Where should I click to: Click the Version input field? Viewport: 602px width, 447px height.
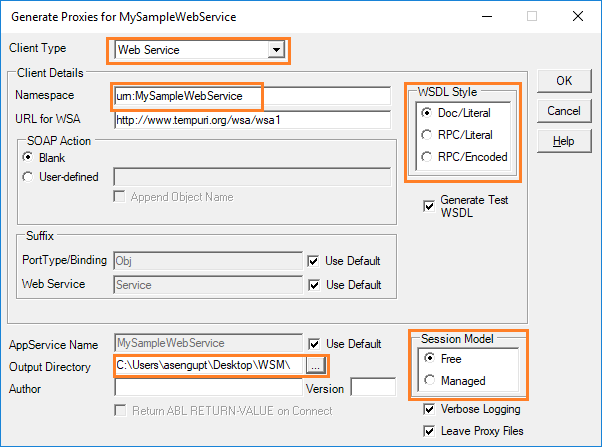pos(373,387)
